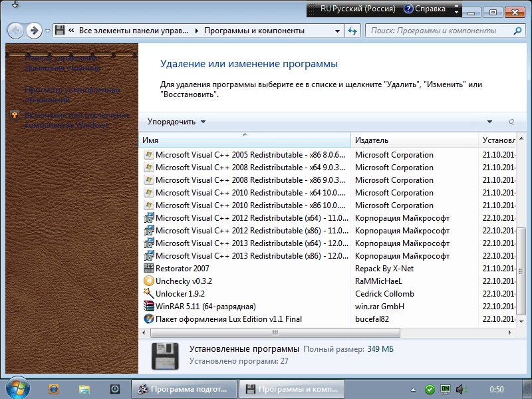Click the floppy disk icon in address bar
Screen dimensions: 532x399
(x=60, y=31)
